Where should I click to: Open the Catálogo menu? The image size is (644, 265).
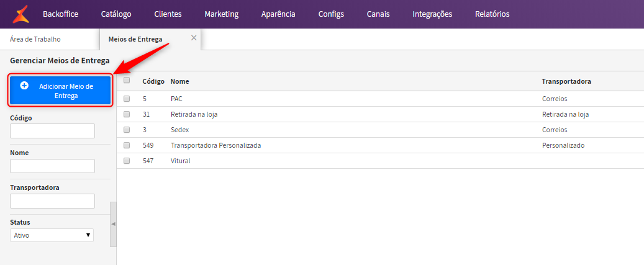(116, 14)
